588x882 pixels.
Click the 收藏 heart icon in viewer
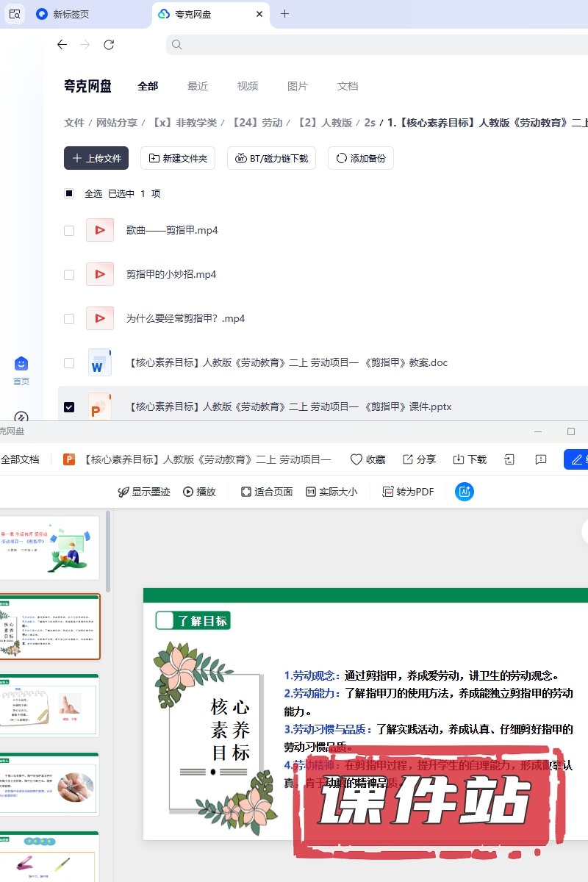(x=356, y=459)
